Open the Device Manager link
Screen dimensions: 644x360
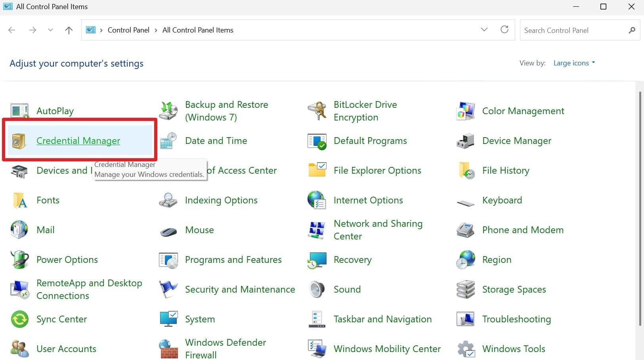point(517,141)
